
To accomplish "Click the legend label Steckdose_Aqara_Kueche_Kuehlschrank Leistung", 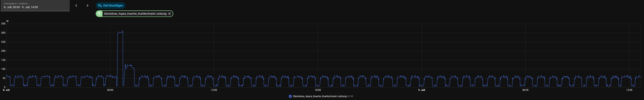I will (320, 96).
